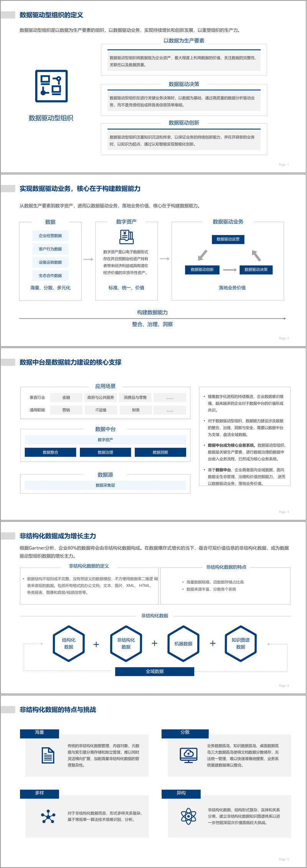This screenshot has width=307, height=868.
Task: Click the 设备运转数据 box
Action: 50,262
